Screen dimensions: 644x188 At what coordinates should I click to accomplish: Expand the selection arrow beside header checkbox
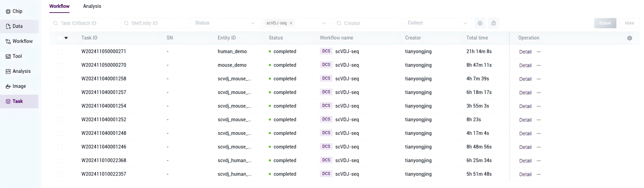(66, 38)
